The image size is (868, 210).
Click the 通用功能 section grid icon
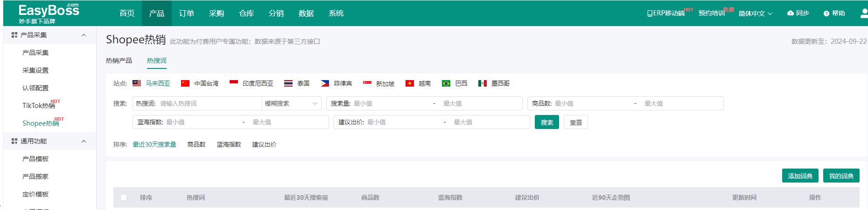point(14,141)
